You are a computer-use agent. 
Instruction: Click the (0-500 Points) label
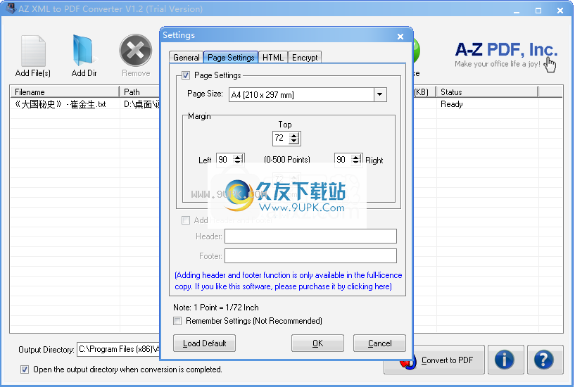(287, 160)
